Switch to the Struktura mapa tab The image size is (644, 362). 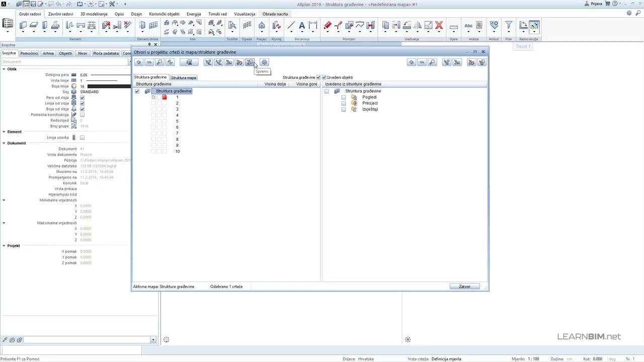click(x=183, y=78)
